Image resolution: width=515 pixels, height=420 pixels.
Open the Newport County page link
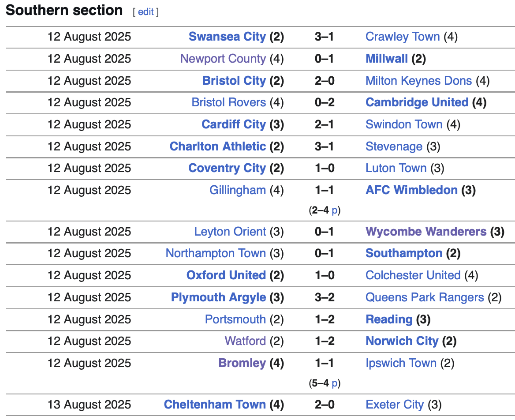[223, 59]
